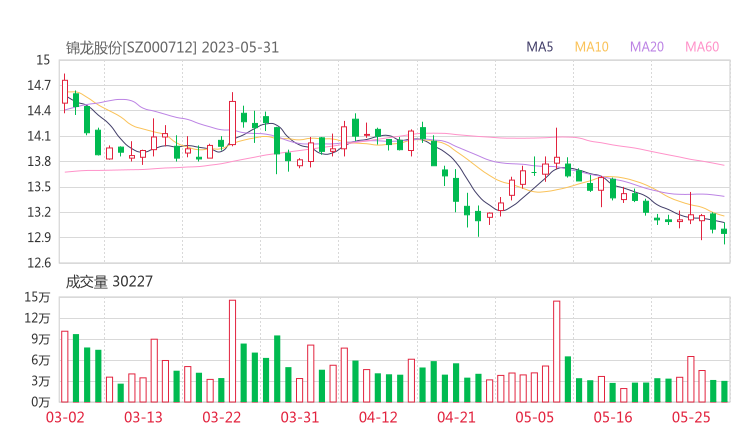Click the 15万 volume axis label

(37, 297)
